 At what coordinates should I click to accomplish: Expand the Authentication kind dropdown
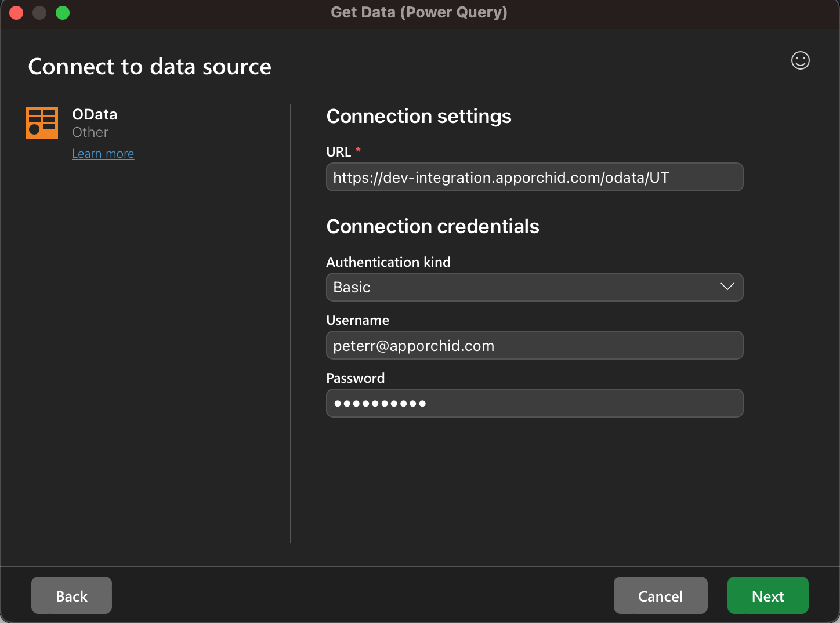coord(534,287)
